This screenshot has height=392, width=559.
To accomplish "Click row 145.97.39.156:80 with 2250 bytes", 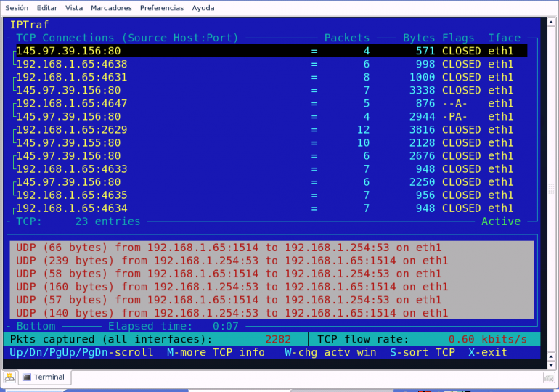I will point(272,182).
